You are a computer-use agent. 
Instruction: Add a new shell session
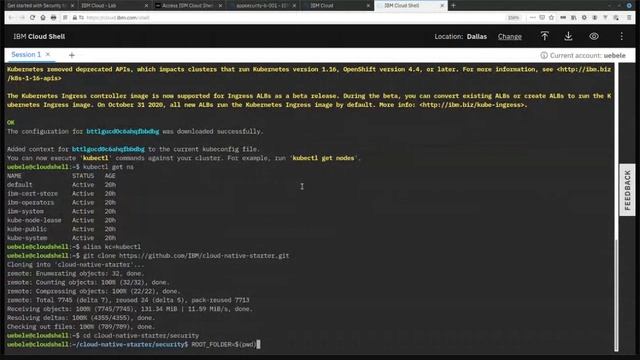(x=71, y=55)
